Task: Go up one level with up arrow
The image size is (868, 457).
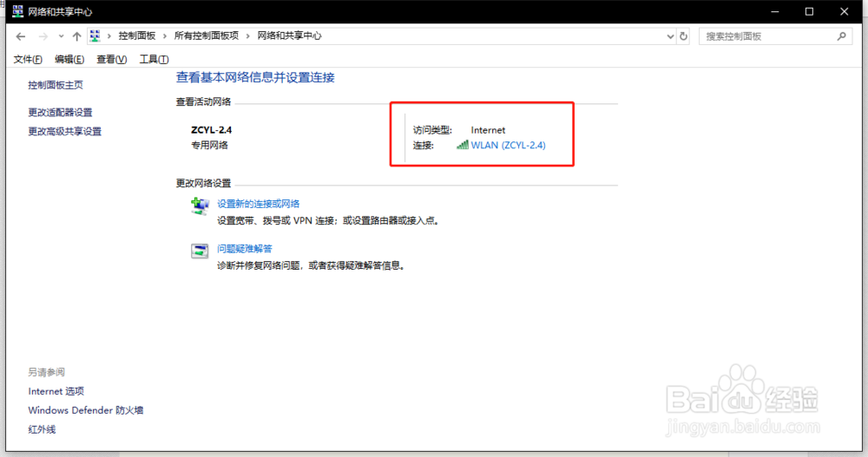Action: [76, 36]
